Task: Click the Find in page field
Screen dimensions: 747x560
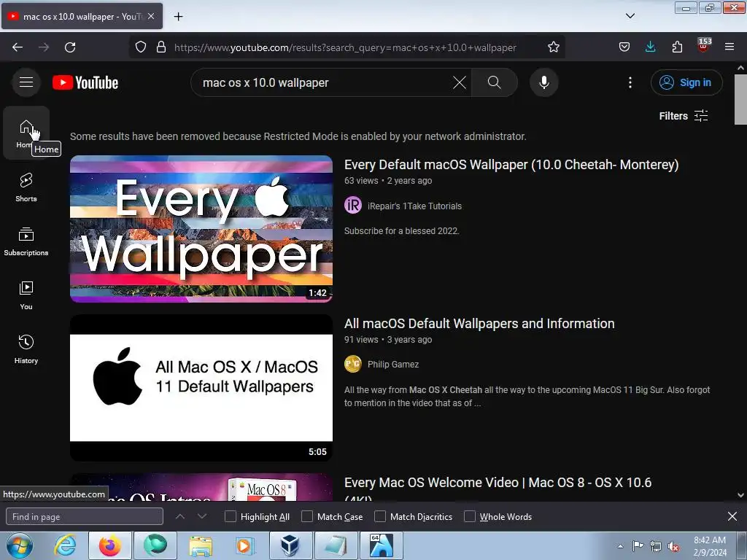Action: [85, 517]
